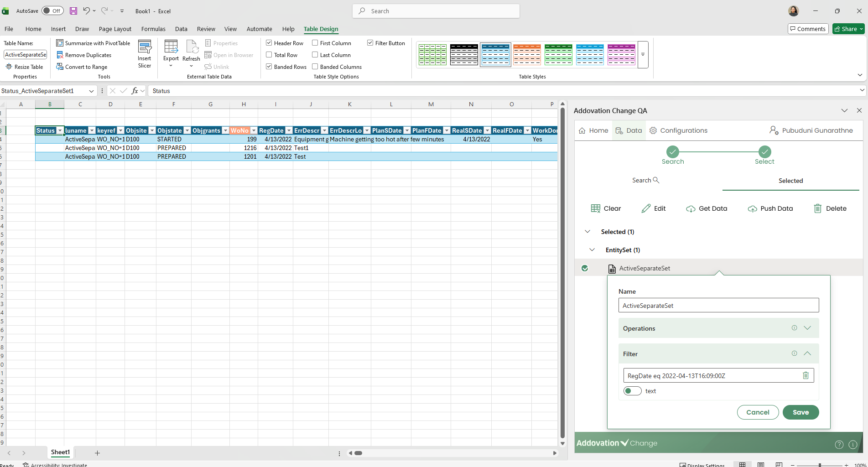Image resolution: width=868 pixels, height=467 pixels.
Task: Expand the Operations section
Action: (x=807, y=328)
